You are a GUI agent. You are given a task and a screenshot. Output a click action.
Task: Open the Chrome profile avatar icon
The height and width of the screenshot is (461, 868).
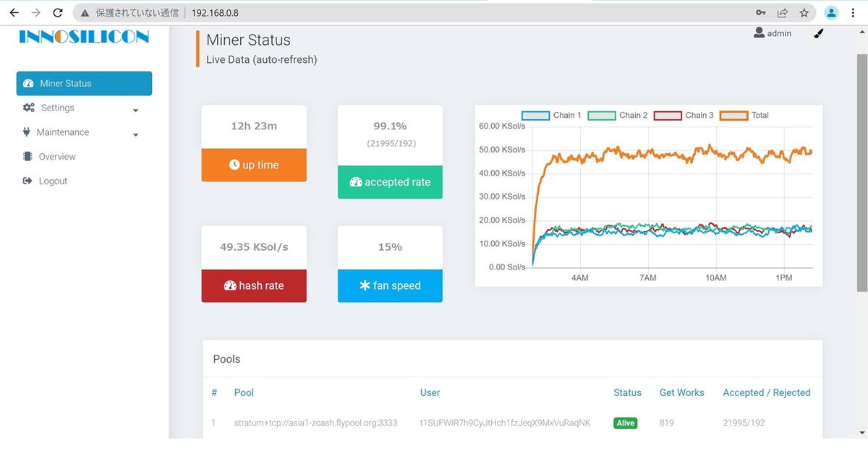tap(832, 13)
